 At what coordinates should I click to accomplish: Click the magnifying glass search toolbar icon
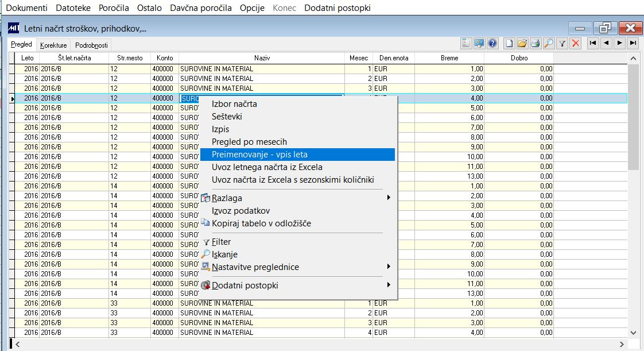549,43
